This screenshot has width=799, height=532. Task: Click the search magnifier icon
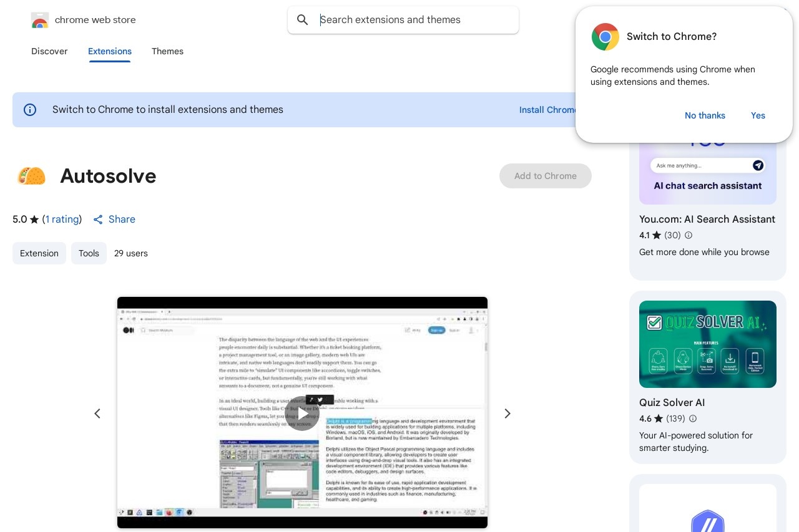pos(303,20)
